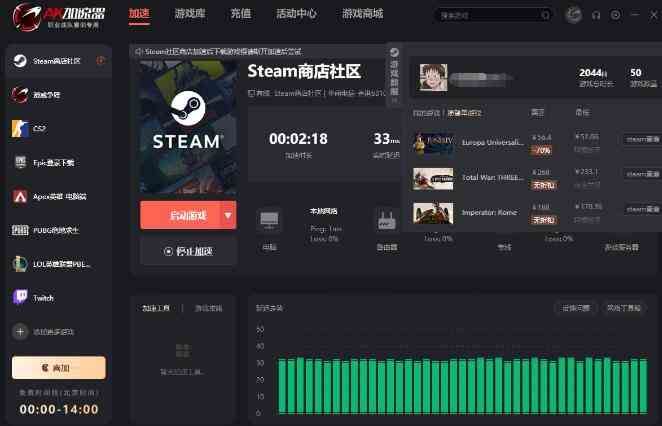662x426 pixels.
Task: Click the router node icon
Action: click(x=386, y=220)
